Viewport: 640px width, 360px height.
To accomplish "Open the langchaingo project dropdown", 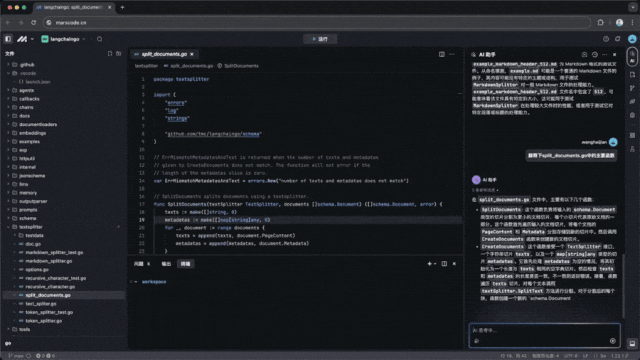I will tap(64, 39).
